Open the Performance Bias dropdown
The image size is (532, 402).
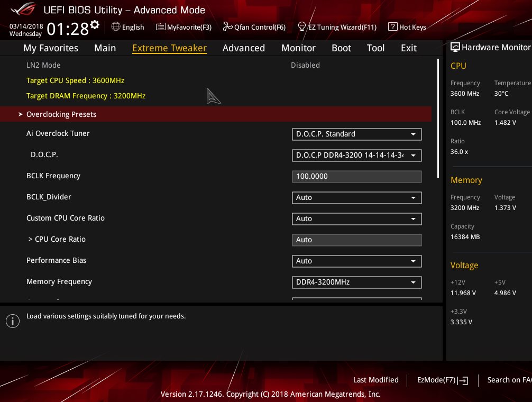coord(356,261)
